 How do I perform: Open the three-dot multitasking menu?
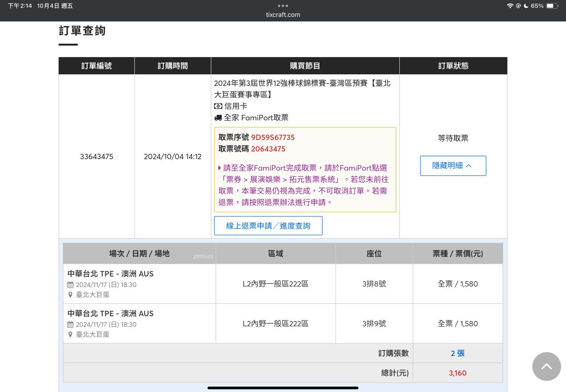coord(283,6)
